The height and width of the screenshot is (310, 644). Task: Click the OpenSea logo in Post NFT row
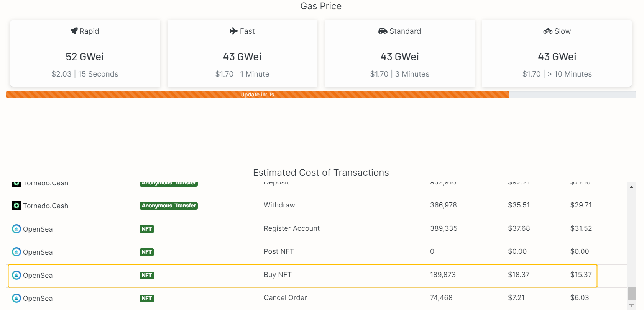[x=16, y=252]
